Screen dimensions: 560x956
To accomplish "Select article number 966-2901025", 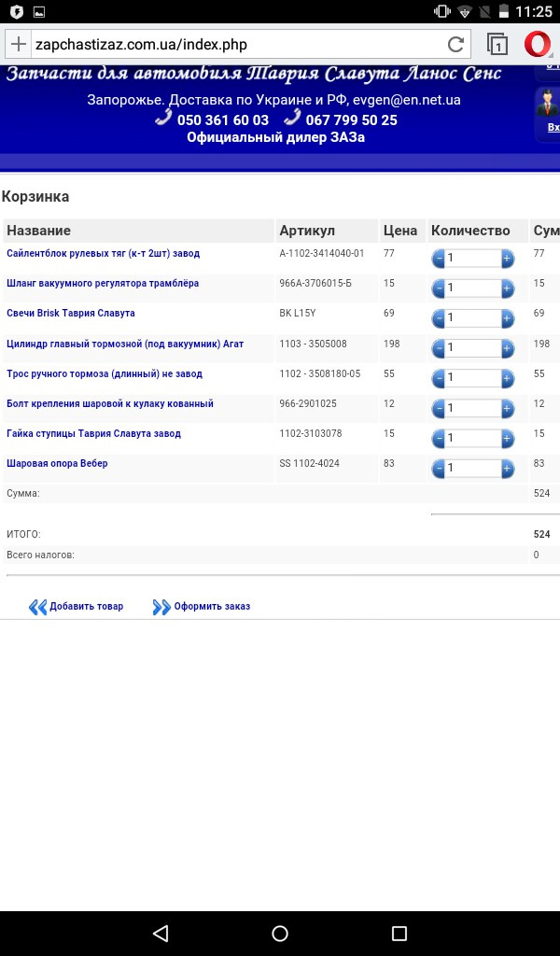I will pyautogui.click(x=308, y=403).
